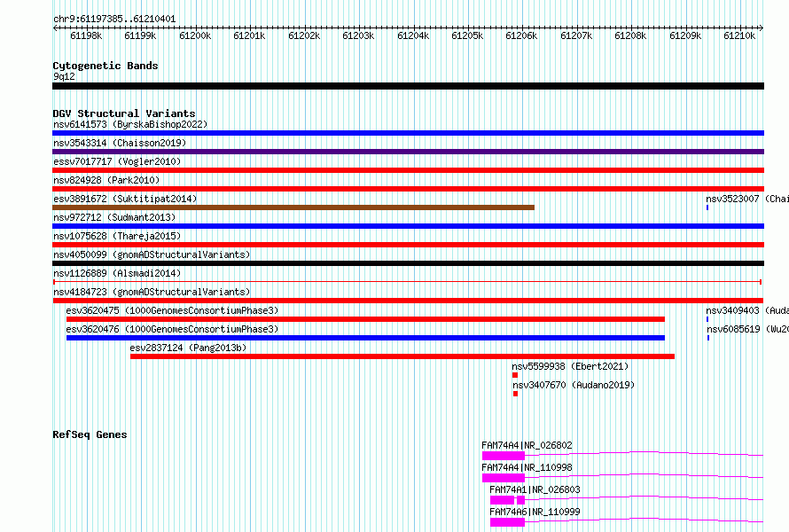Open the FAM74A4|NR_026802 gene label

tap(527, 445)
